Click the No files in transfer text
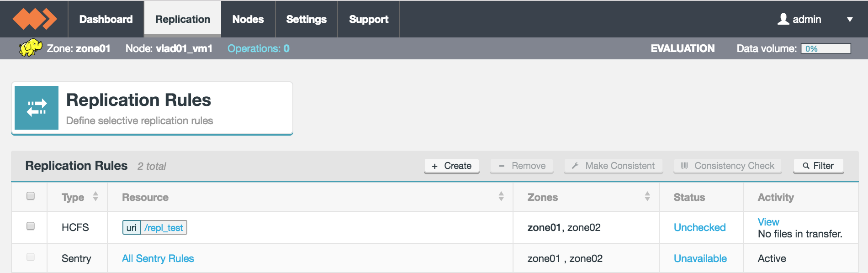 [x=800, y=234]
